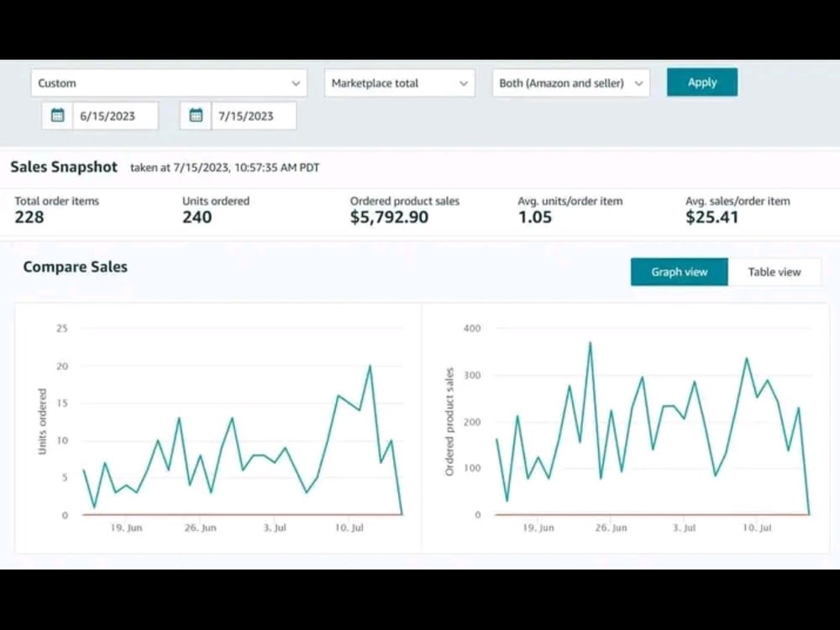The height and width of the screenshot is (630, 840).
Task: Expand the Custom date range dropdown
Action: point(169,83)
